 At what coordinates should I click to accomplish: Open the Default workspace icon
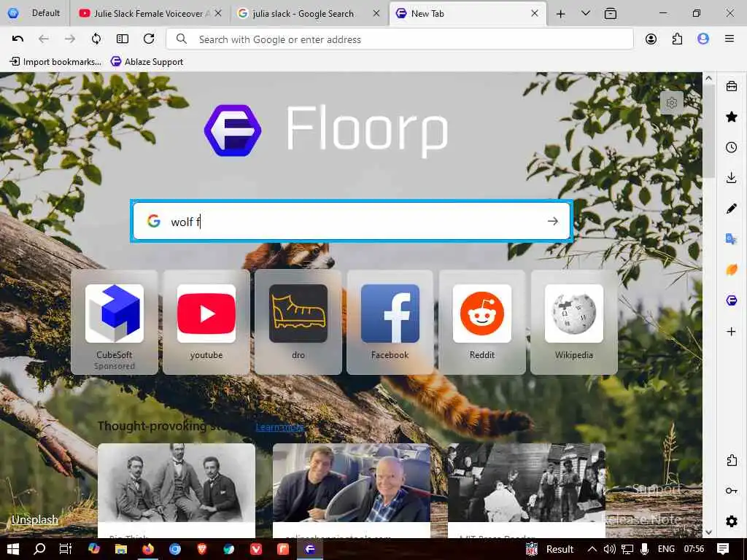[13, 13]
